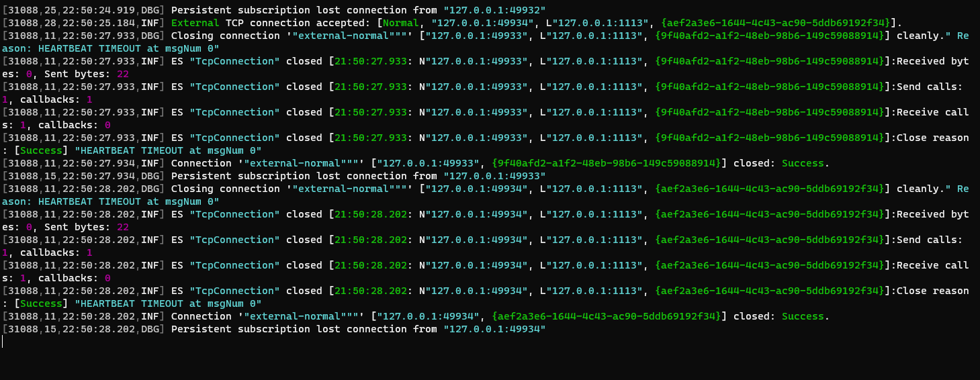Click "Closing connection" at 22:50:28.202

click(x=226, y=189)
